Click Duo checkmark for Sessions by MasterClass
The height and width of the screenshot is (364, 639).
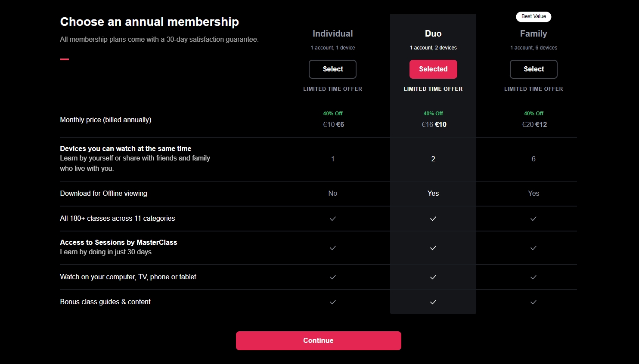(x=433, y=248)
